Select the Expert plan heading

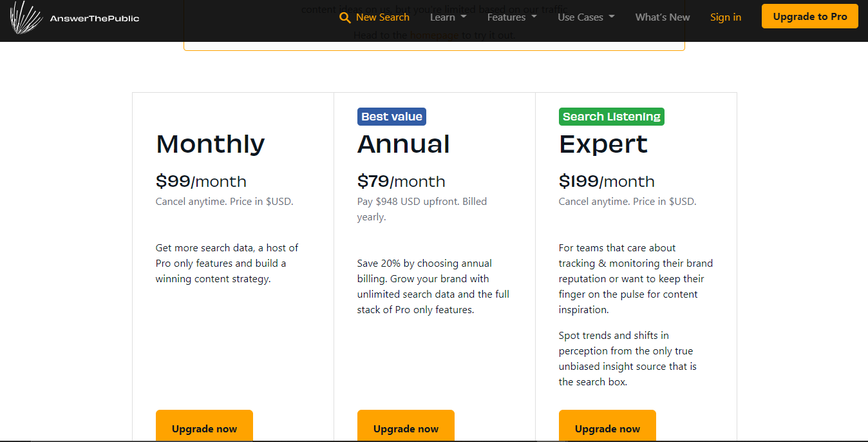(603, 144)
